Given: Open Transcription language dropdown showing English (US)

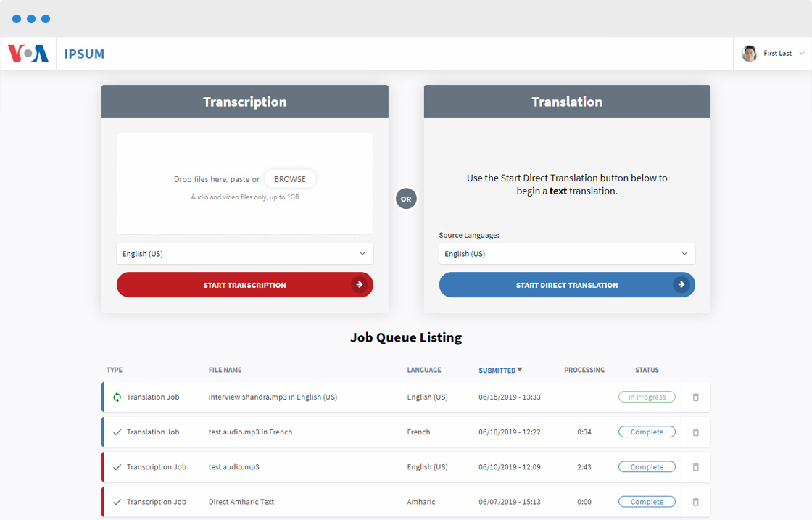Looking at the screenshot, I should (244, 254).
